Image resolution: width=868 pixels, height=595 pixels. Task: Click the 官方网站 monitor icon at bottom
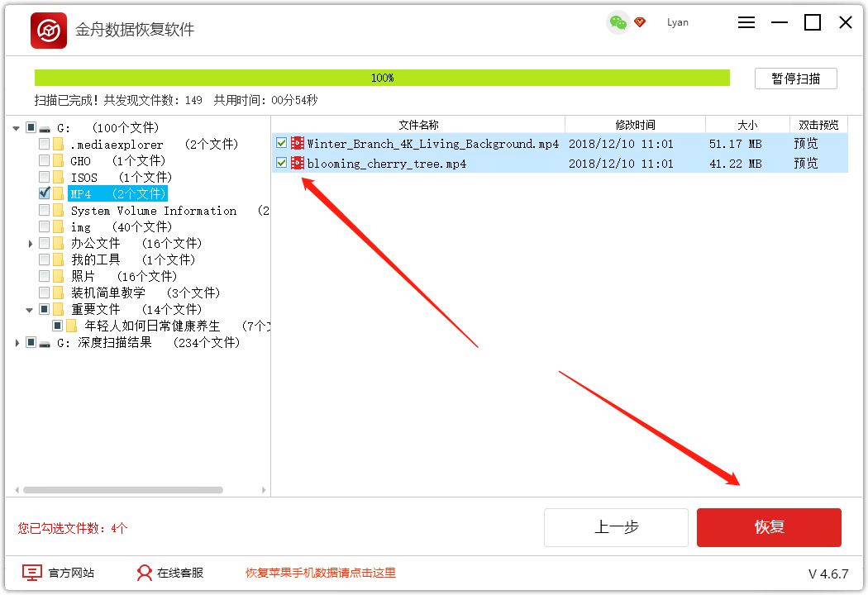pos(32,572)
